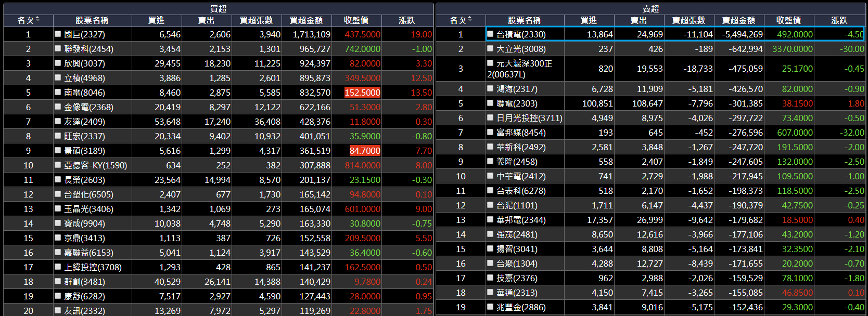Open the stock name 康舒(6282)
The height and width of the screenshot is (316, 868).
click(84, 296)
